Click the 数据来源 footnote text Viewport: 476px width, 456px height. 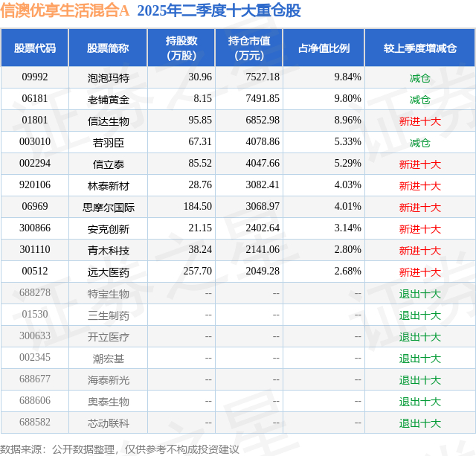(x=119, y=449)
